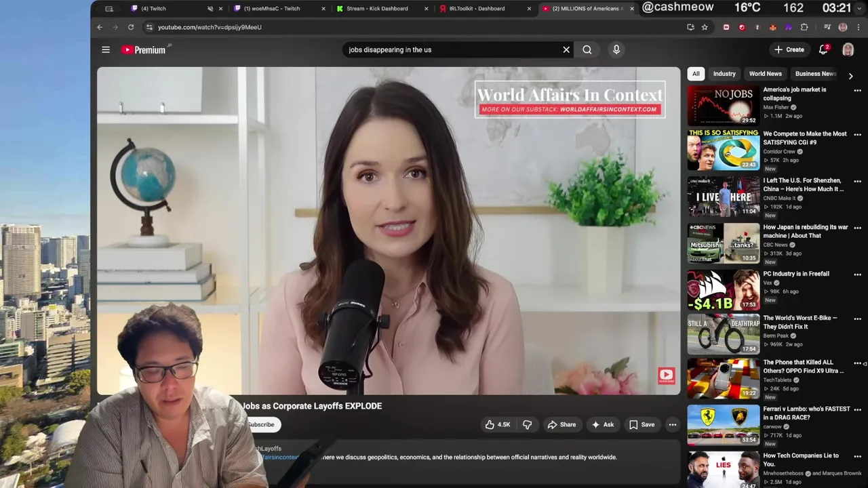Open the notifications bell
868x488 pixels.
tap(823, 49)
